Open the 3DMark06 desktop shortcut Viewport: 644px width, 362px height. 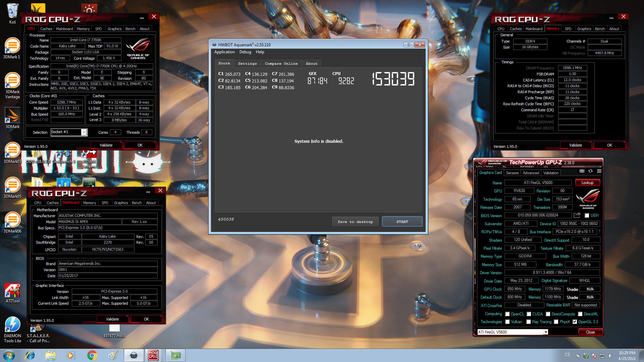coord(12,223)
